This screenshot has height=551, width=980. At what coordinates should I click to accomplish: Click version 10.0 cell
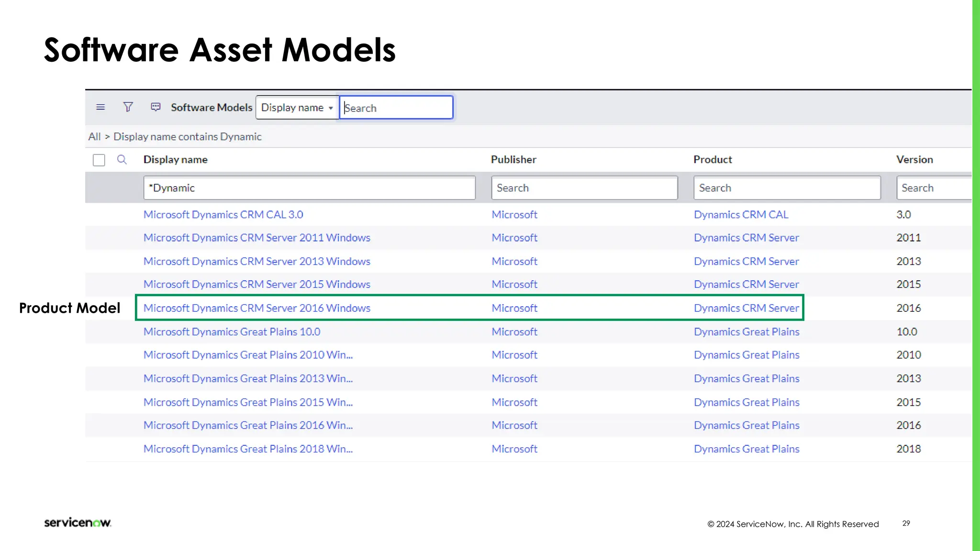point(907,332)
